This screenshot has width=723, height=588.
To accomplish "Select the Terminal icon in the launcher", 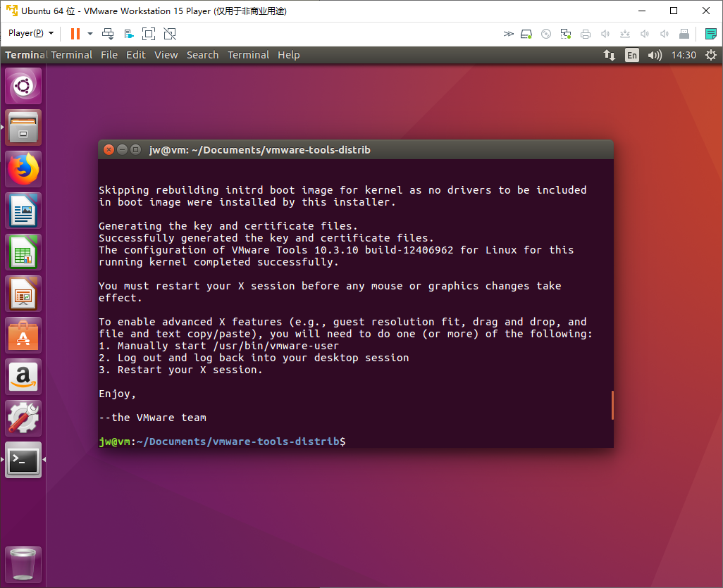I will (x=23, y=460).
